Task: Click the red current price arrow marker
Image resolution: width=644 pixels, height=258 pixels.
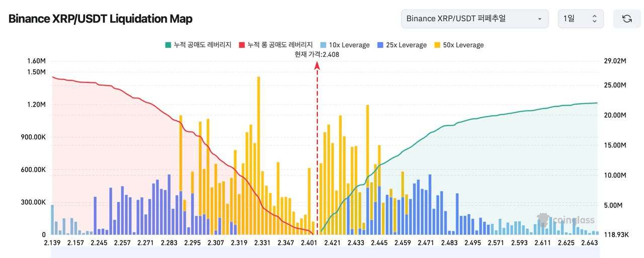Action: [x=317, y=65]
